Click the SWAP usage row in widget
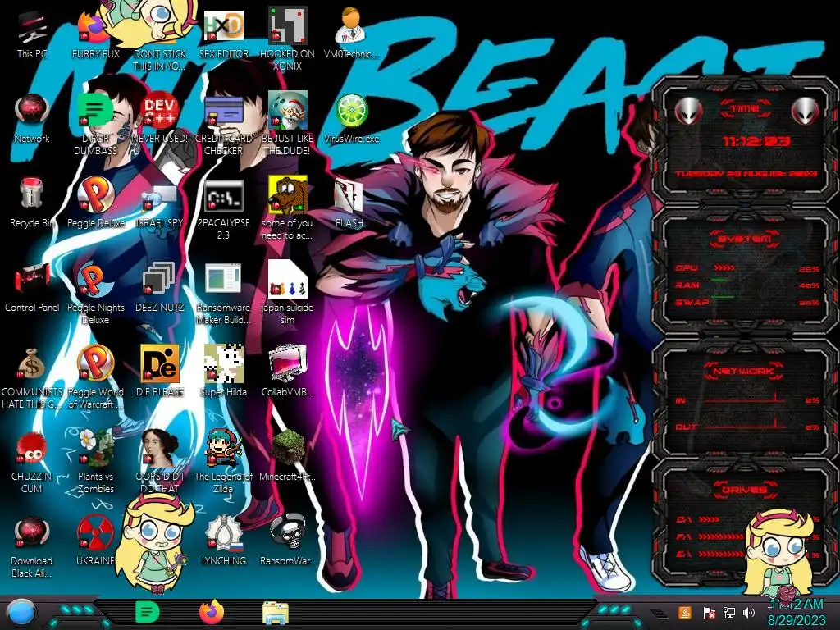 pyautogui.click(x=747, y=302)
